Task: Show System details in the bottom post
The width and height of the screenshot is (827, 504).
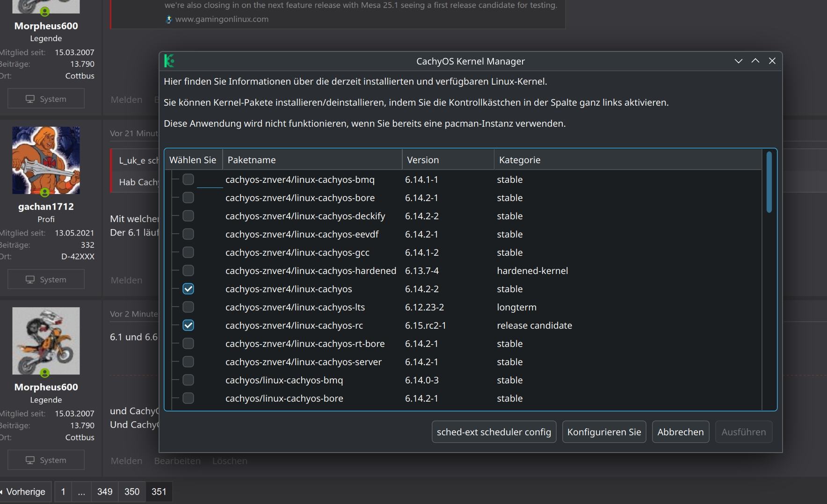Action: pos(46,460)
